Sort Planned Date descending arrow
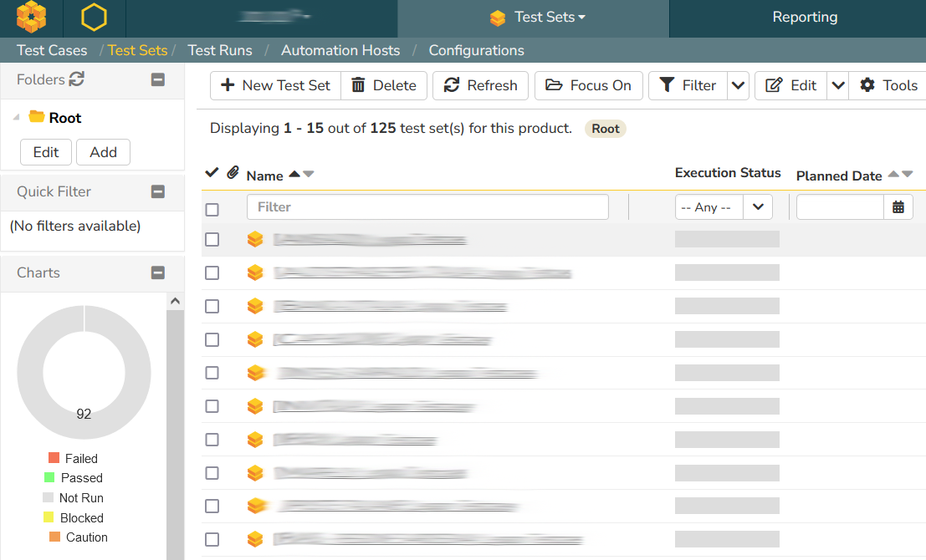Viewport: 926px width, 560px height. click(908, 175)
